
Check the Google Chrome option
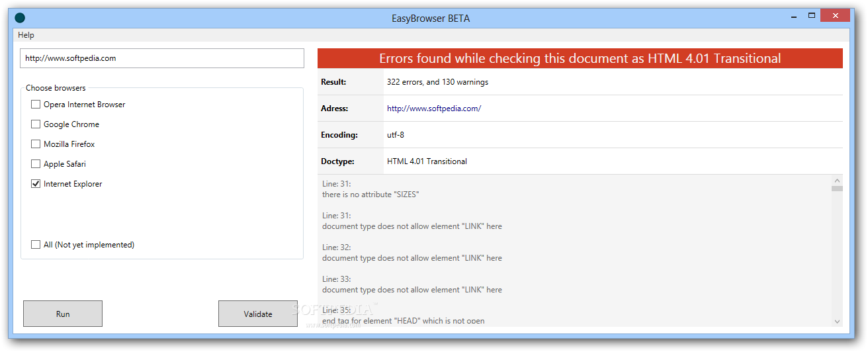click(36, 124)
